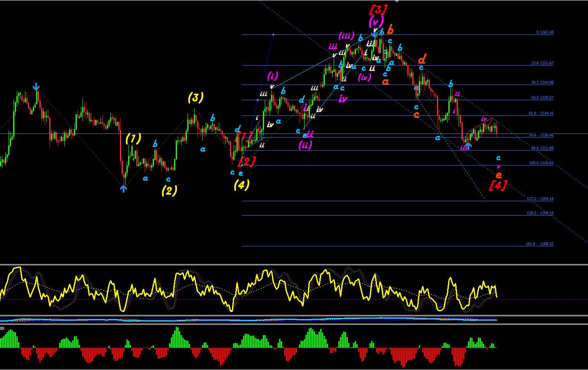The image size is (588, 370).
Task: Click the Fibonacci label "88.6 1221.88"
Action: click(x=542, y=148)
